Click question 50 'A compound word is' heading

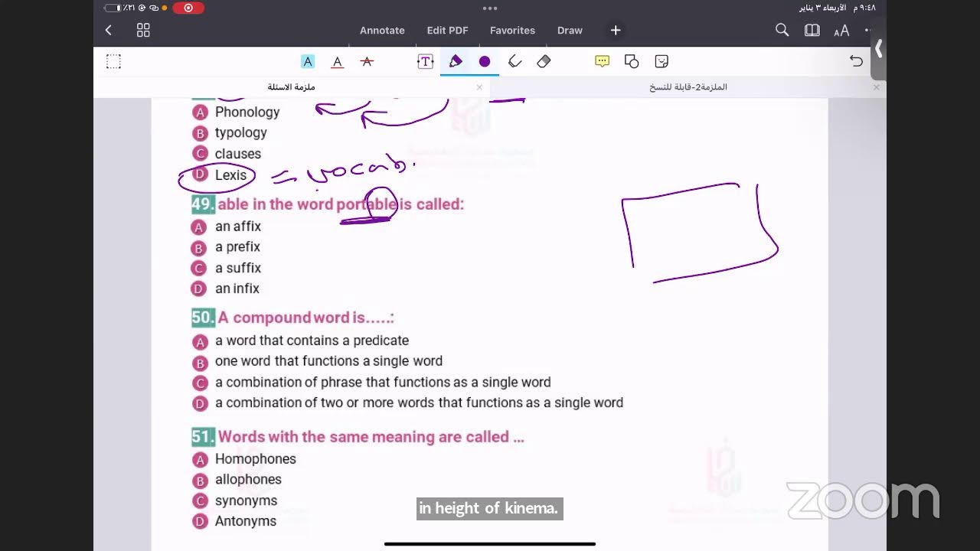(x=305, y=318)
